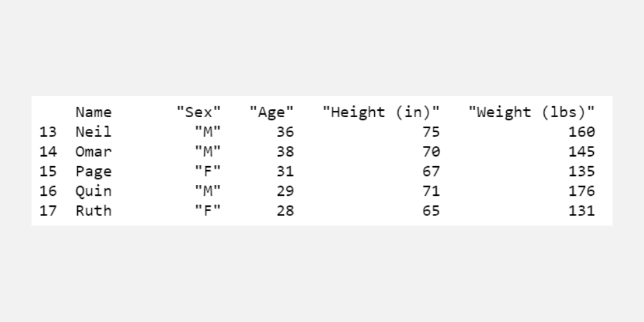Click Neil's weight value 160
The image size is (644, 322).
pos(582,132)
